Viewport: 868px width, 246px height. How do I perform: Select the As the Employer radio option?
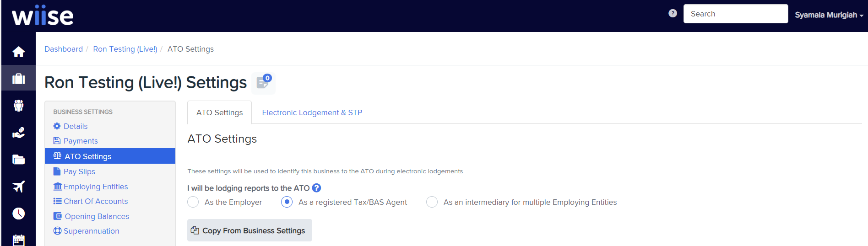(193, 202)
